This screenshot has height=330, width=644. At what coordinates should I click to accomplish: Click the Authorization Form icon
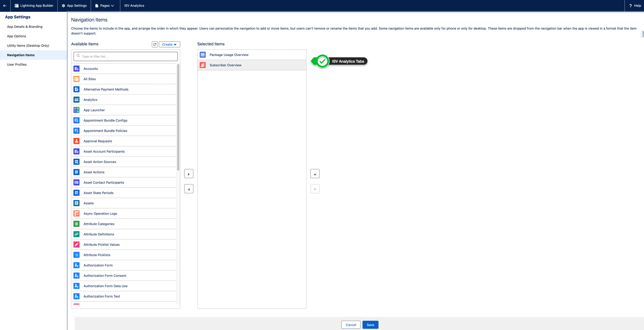pos(76,265)
